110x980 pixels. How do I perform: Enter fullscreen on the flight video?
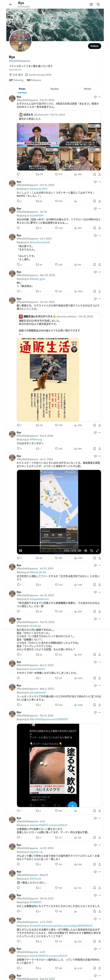(97, 550)
